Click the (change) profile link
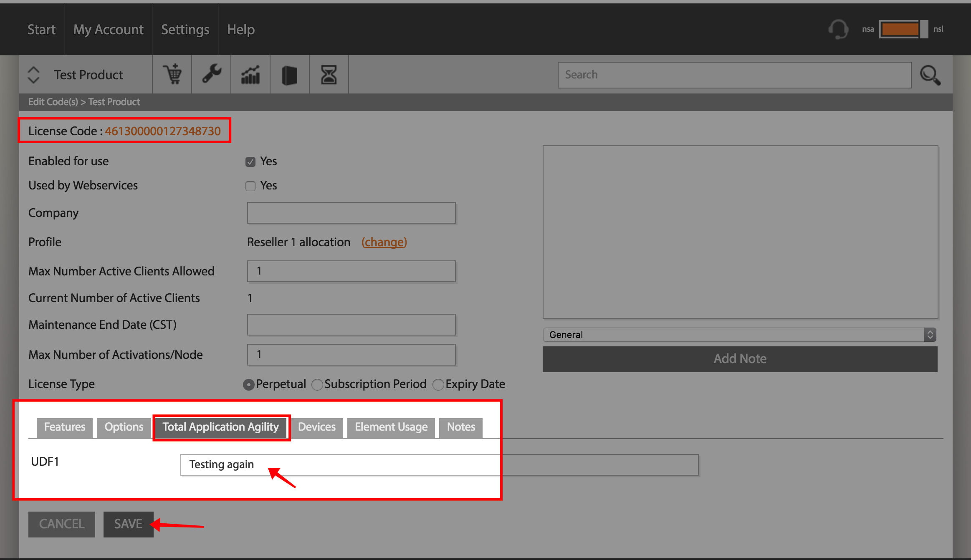Viewport: 971px width, 560px height. (x=384, y=242)
